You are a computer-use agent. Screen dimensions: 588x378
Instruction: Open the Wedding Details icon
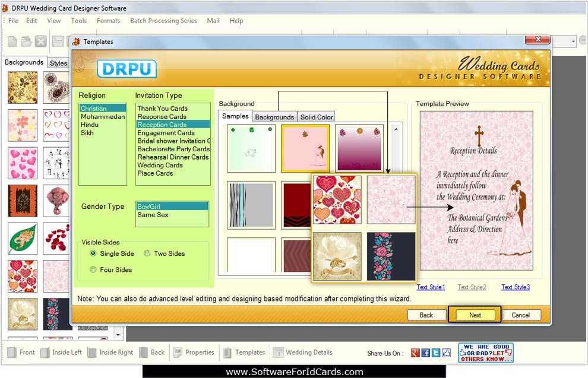278,352
